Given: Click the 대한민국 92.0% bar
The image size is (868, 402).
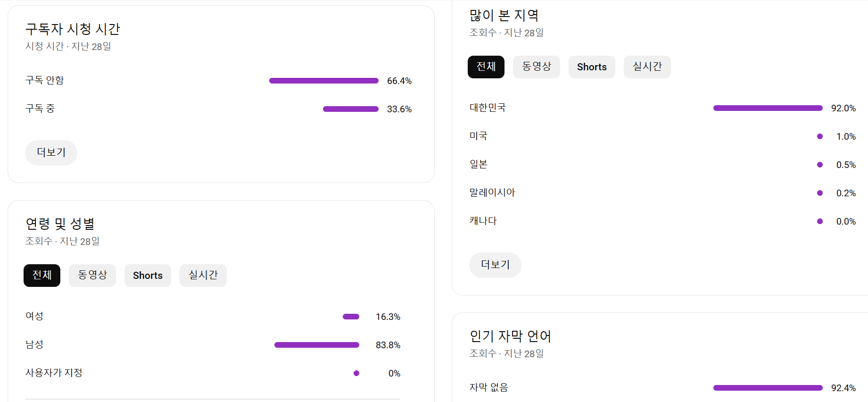Looking at the screenshot, I should pyautogui.click(x=768, y=108).
